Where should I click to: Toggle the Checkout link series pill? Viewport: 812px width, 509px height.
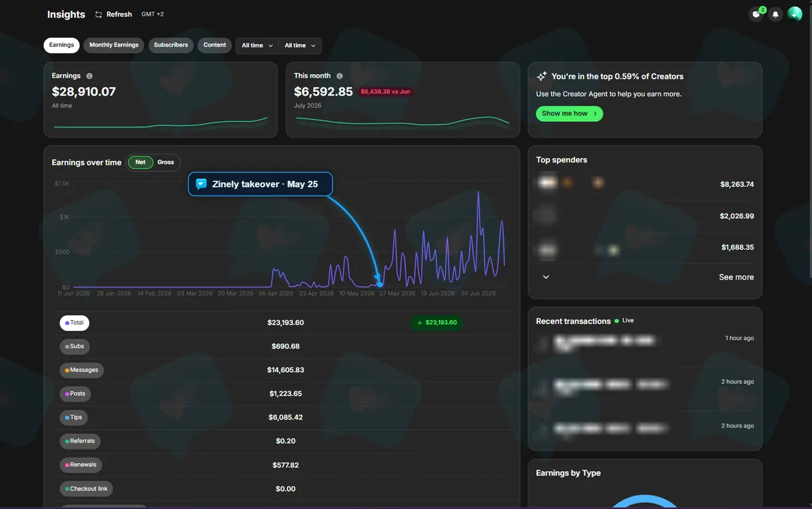tap(86, 489)
